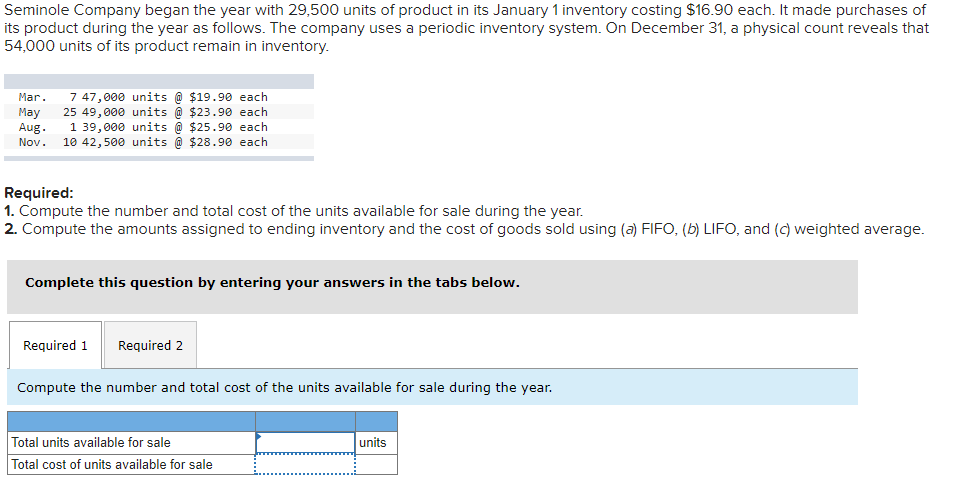Image resolution: width=971 pixels, height=484 pixels.
Task: Click the May 25 purchase row
Action: coord(143,112)
